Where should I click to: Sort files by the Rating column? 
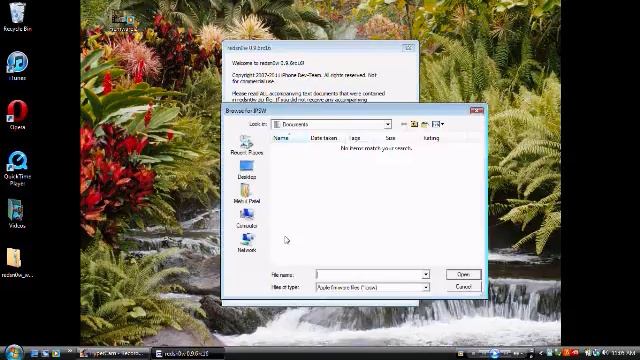(x=439, y=138)
